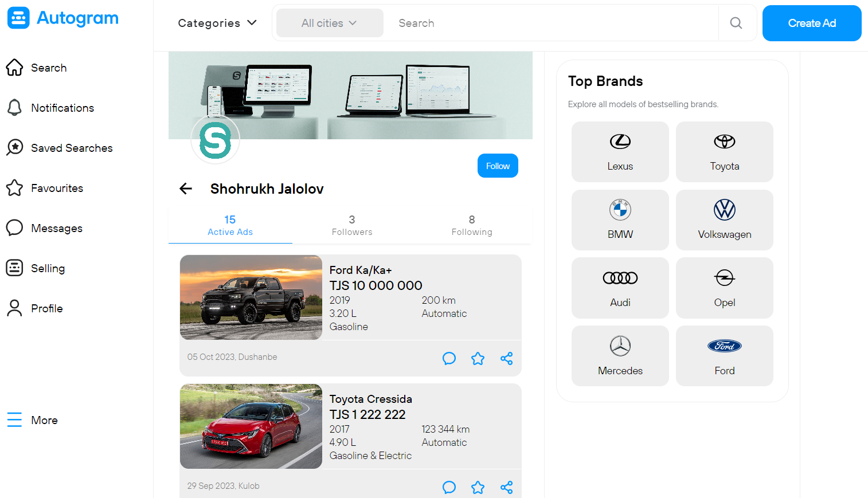Select the Toyota brand tile
Viewport: 868px width, 498px height.
725,152
